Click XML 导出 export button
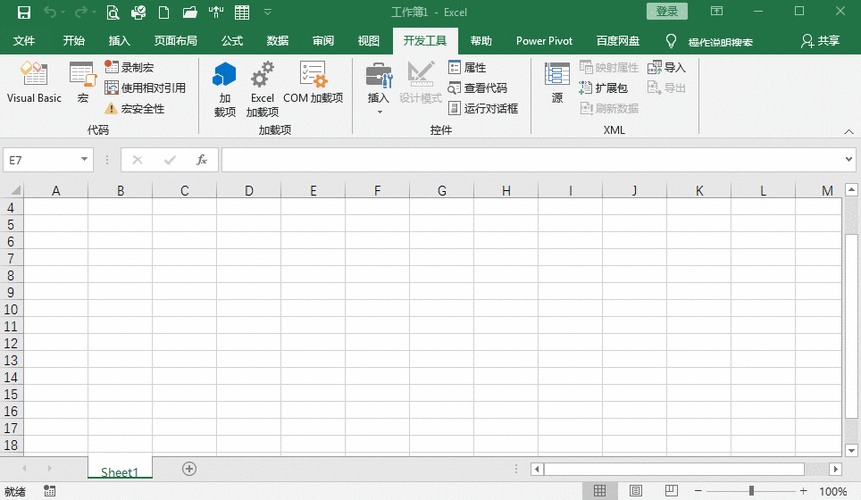This screenshot has height=500, width=861. (667, 88)
